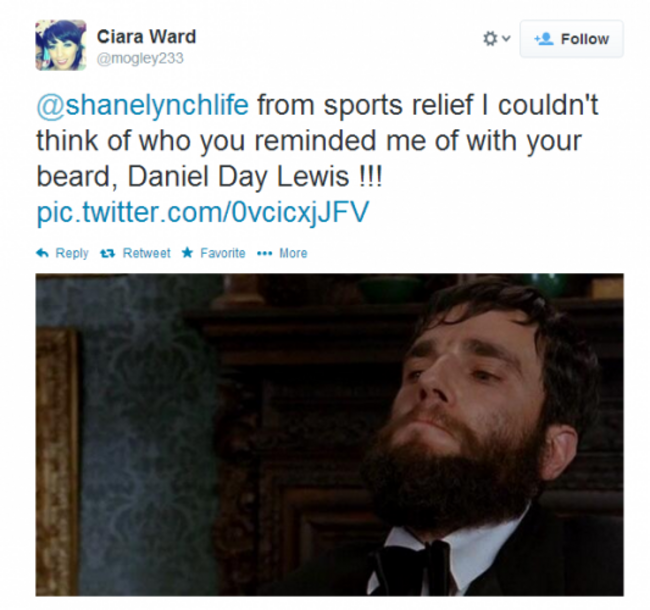Image resolution: width=650 pixels, height=610 pixels.
Task: Click the Ciara Ward display name
Action: (146, 37)
